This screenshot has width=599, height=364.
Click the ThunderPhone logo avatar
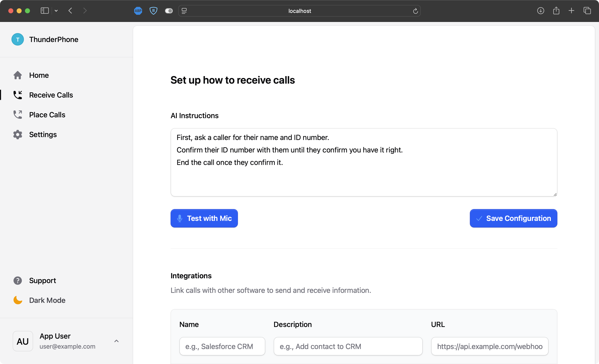[x=17, y=39]
